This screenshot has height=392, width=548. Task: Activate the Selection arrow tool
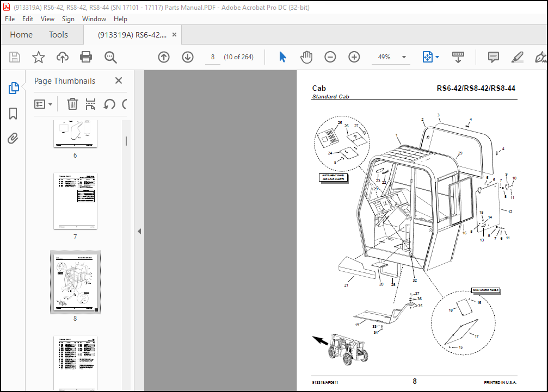[x=283, y=57]
